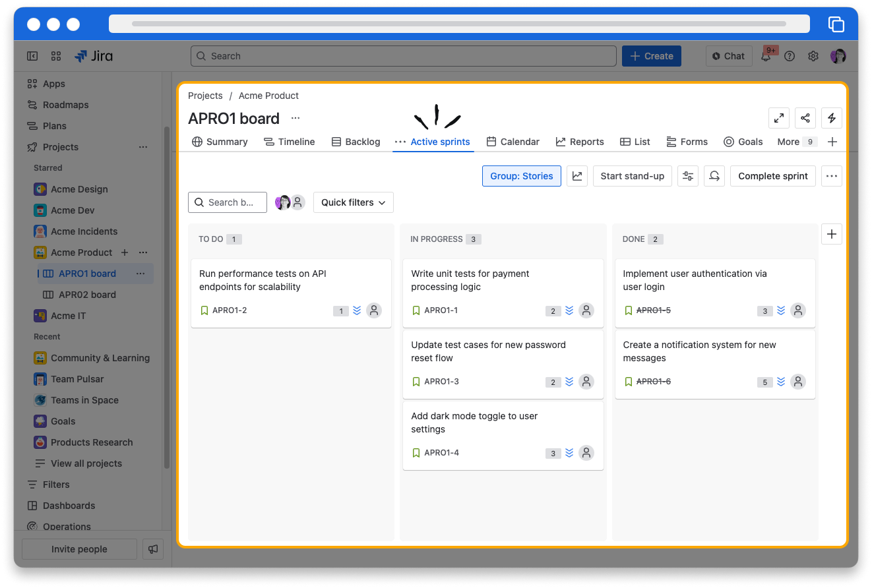This screenshot has height=588, width=872.
Task: Open the sprint insights chart icon
Action: click(x=577, y=176)
